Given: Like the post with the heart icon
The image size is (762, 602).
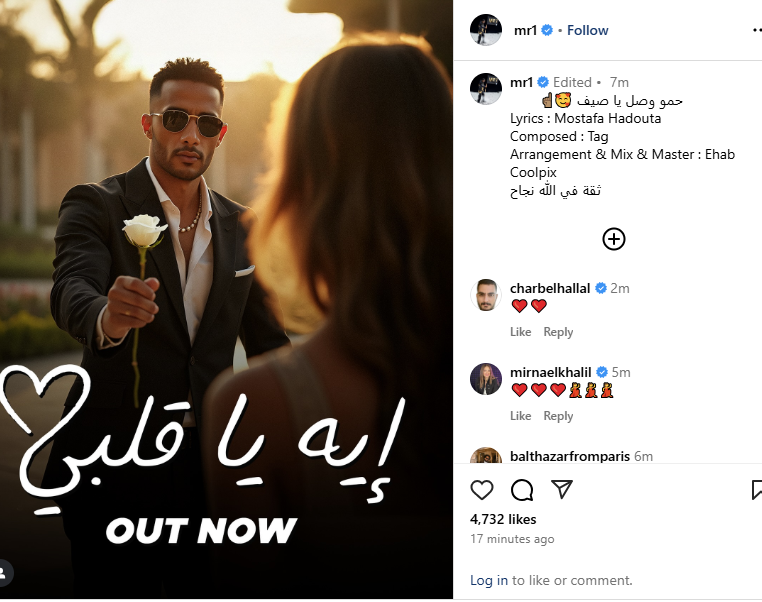Looking at the screenshot, I should coord(482,490).
